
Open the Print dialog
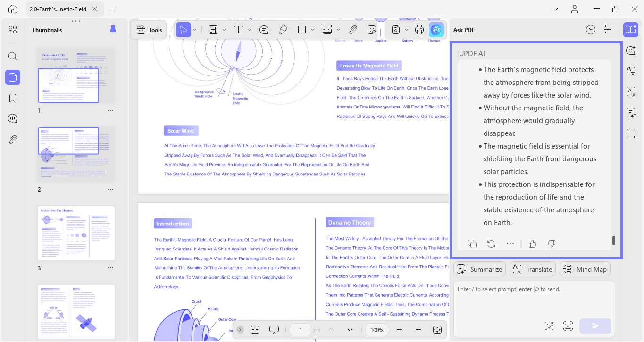[x=419, y=29]
